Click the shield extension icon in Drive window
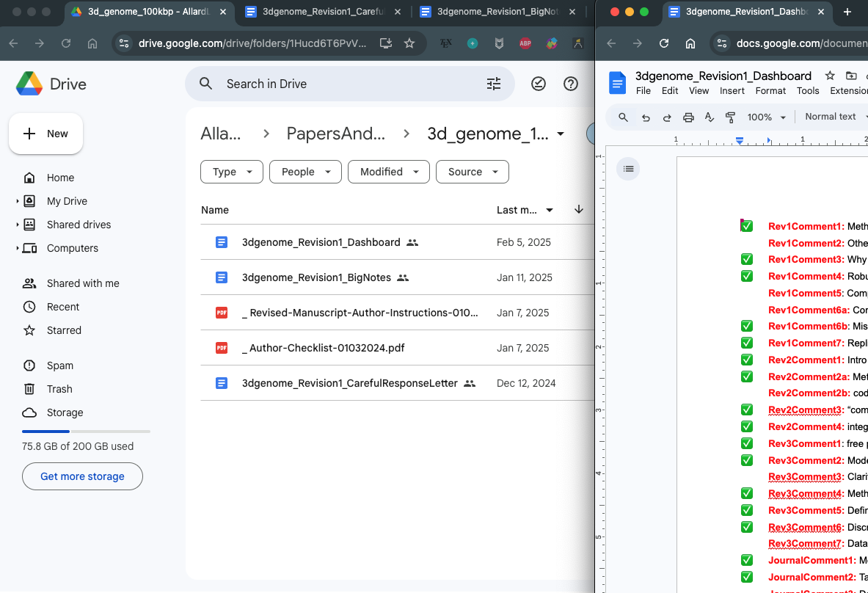This screenshot has width=868, height=593. (x=499, y=43)
